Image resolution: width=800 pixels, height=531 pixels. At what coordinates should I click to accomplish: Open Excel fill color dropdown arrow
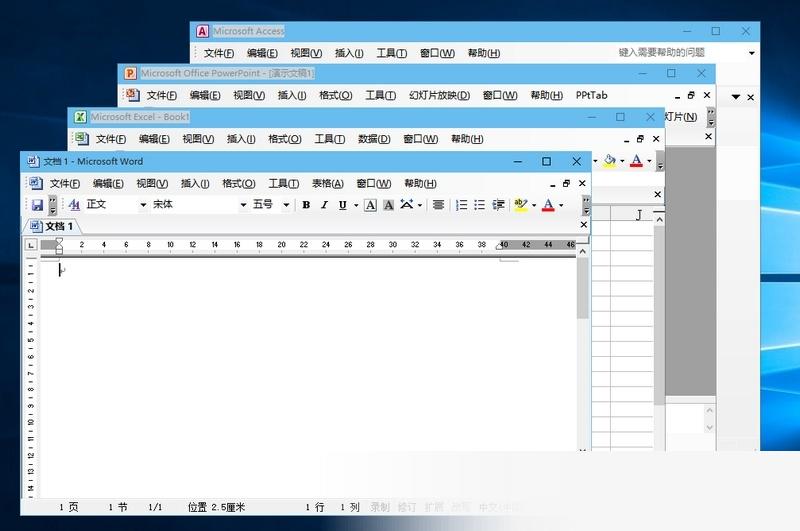click(622, 161)
